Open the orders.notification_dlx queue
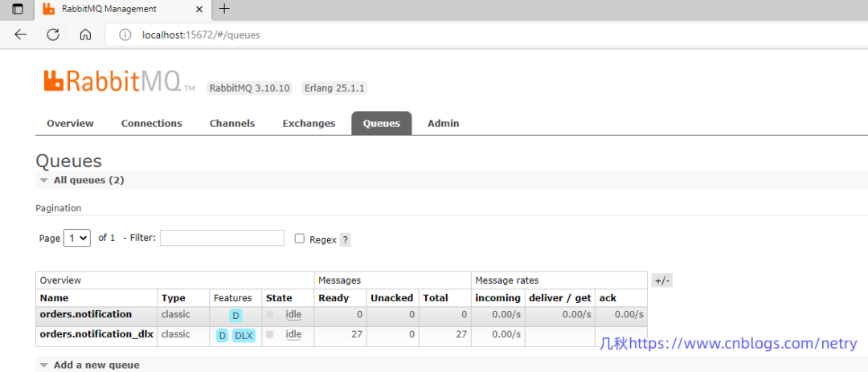Screen dimensions: 868x372 (96, 334)
